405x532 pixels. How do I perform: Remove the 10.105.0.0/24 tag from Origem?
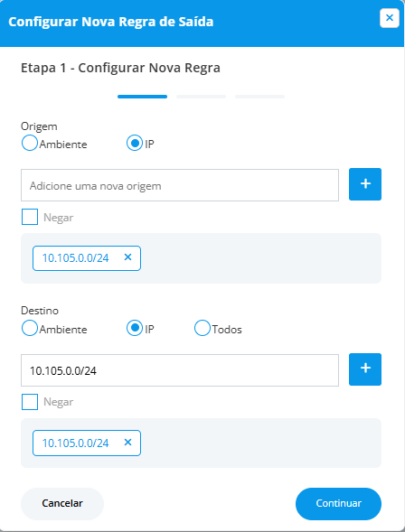(x=127, y=257)
